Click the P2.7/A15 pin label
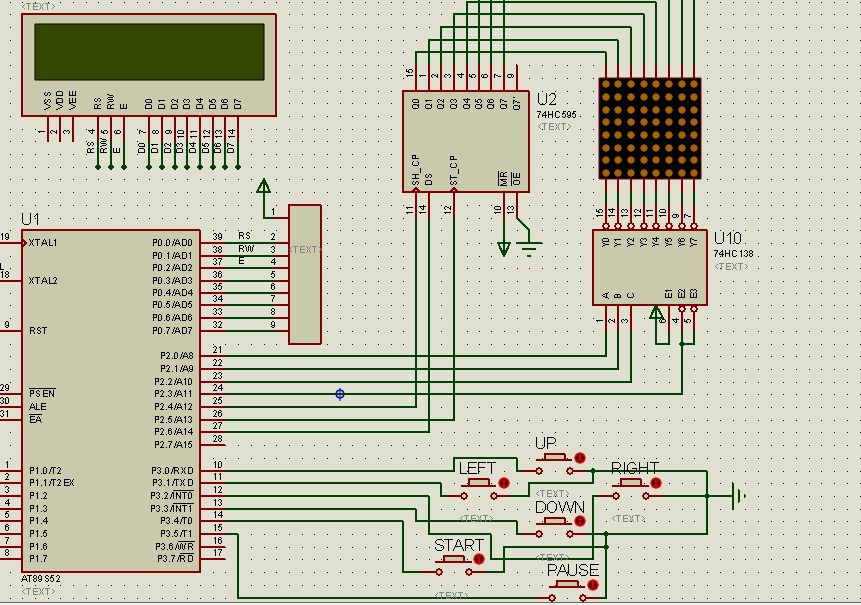This screenshot has height=605, width=861. pos(174,445)
